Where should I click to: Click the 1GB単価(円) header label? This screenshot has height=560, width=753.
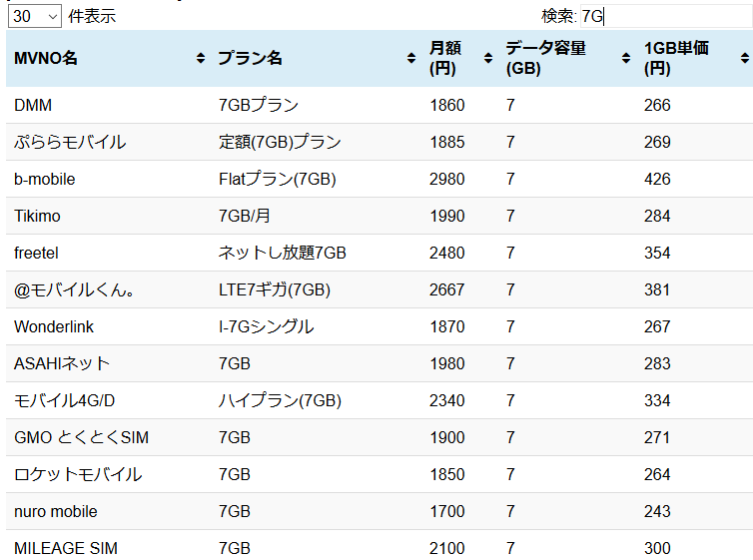pos(676,58)
